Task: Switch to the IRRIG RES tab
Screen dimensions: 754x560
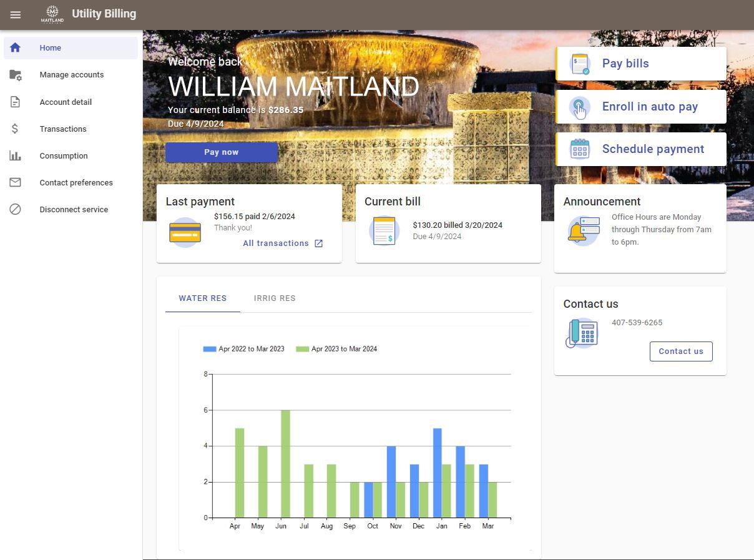Action: (x=275, y=298)
